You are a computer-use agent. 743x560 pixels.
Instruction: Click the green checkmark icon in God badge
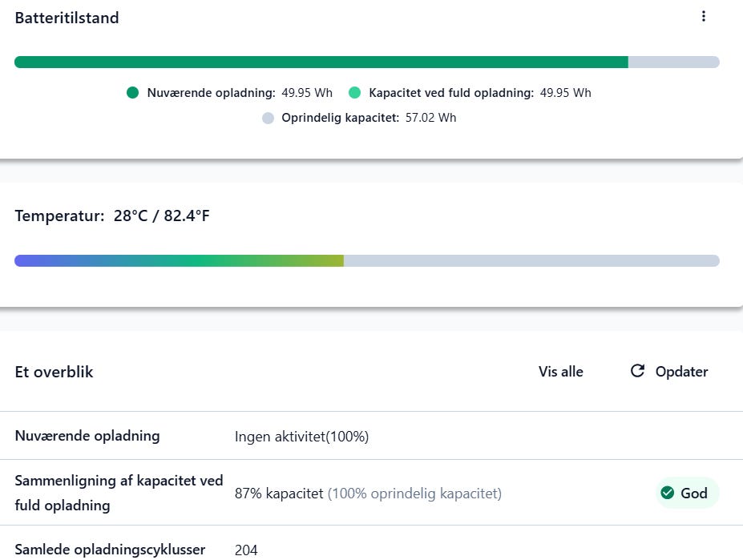tap(667, 493)
